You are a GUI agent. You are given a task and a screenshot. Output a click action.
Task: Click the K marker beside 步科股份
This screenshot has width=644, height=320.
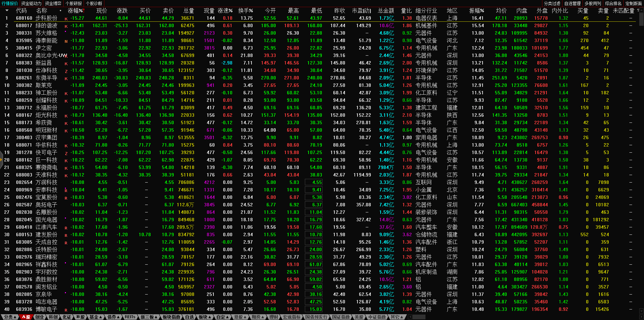66,19
